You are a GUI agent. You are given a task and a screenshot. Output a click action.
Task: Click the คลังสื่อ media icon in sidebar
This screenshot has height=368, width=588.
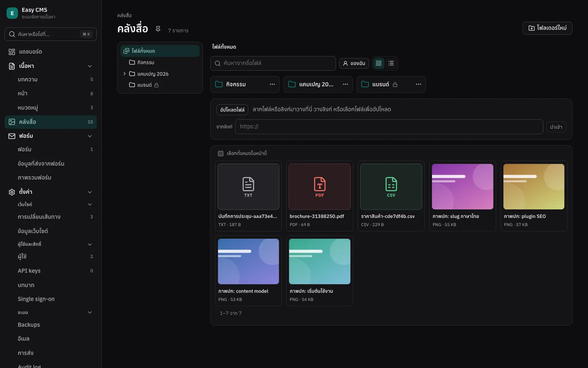point(12,122)
